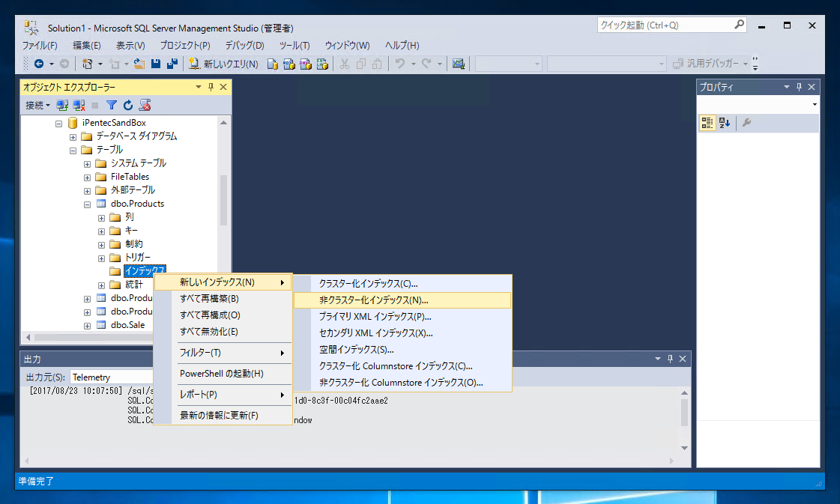Viewport: 840px width, 504px height.
Task: Click the Object Explorer filter icon
Action: 112,106
